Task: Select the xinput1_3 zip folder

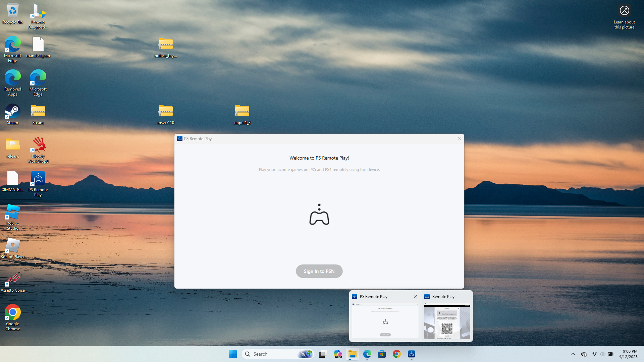Action: [242, 114]
